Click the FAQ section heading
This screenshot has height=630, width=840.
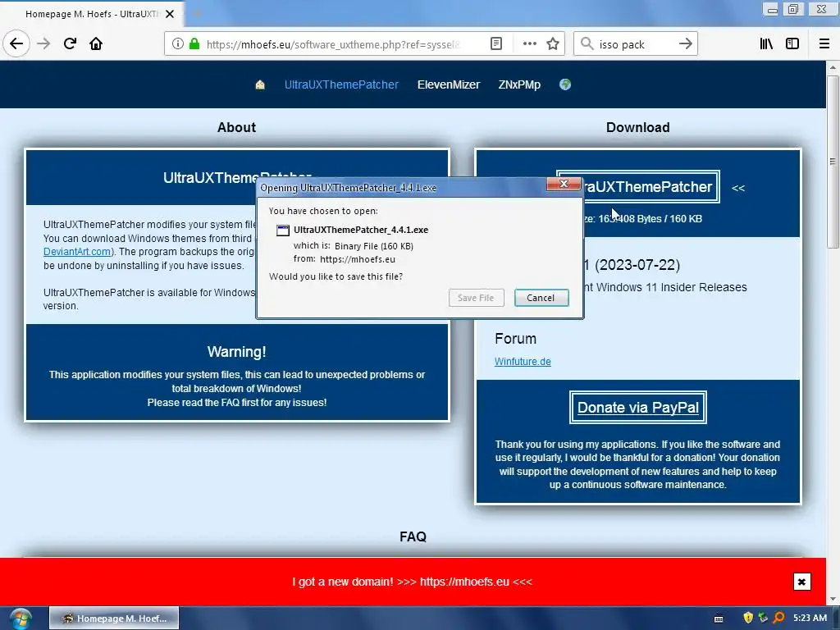click(413, 536)
